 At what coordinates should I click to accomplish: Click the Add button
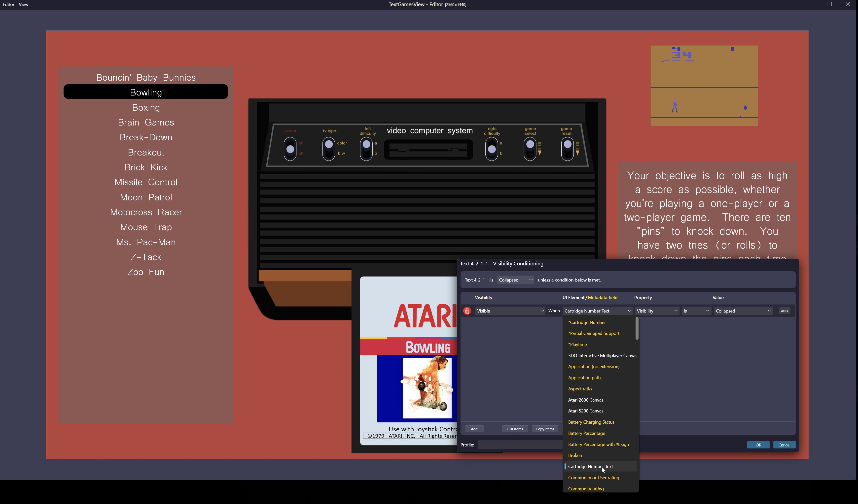click(474, 429)
